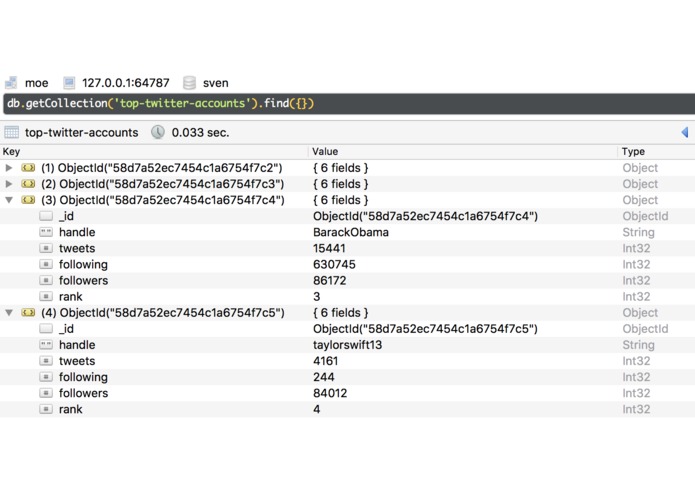Viewport: 695px width, 494px height.
Task: Select the rank value 3
Action: (x=316, y=296)
